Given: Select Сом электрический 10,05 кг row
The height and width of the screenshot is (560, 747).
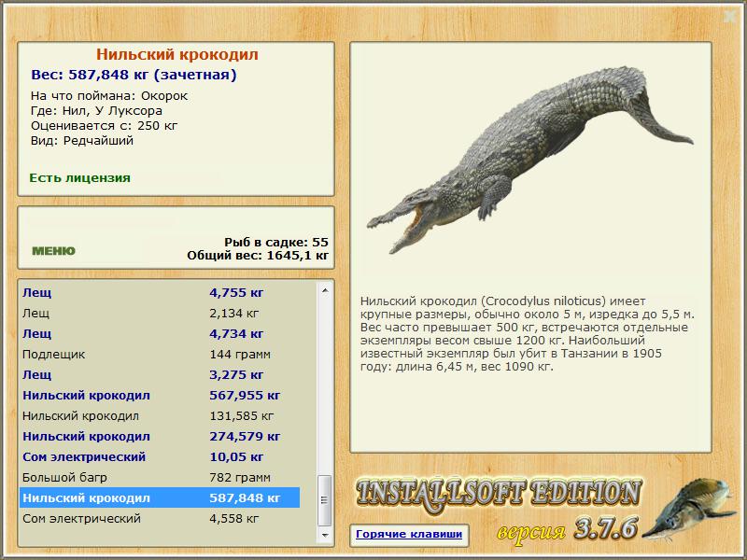Looking at the screenshot, I should [160, 456].
